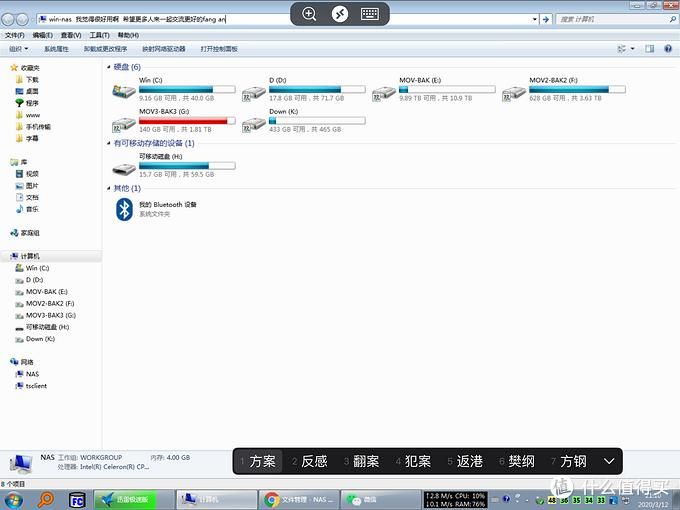This screenshot has width=680, height=510.
Task: Open the on-screen keyboard from the remote toolbar
Action: click(369, 13)
